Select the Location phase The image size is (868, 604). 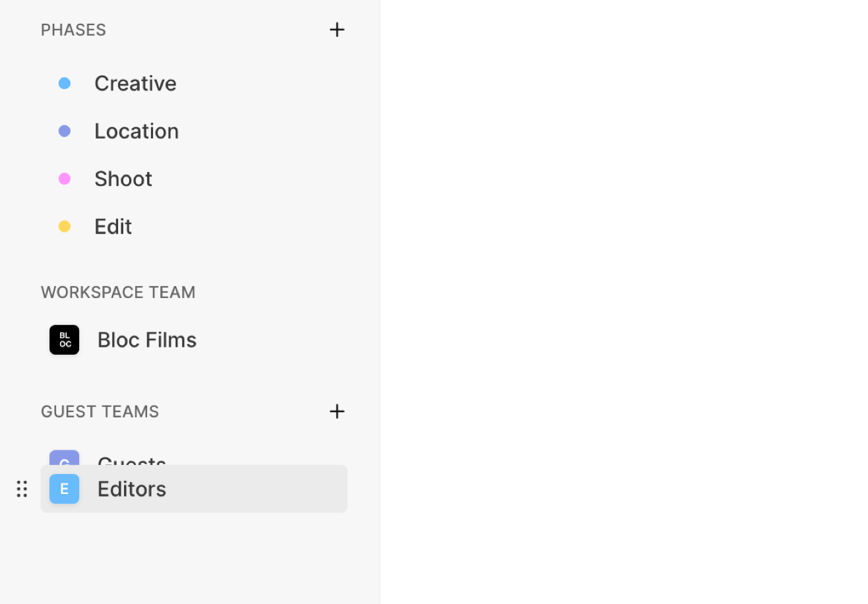(x=137, y=131)
